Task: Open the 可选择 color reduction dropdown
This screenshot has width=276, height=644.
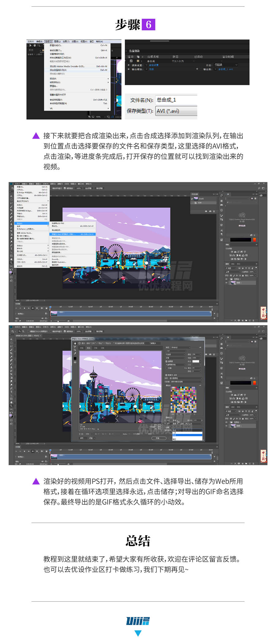Action: [x=175, y=355]
